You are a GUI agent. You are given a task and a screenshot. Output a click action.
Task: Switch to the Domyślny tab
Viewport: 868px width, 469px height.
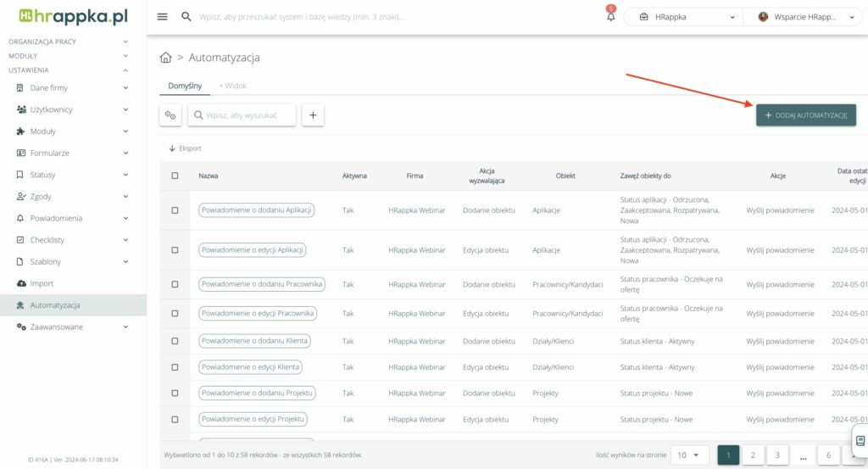[184, 86]
